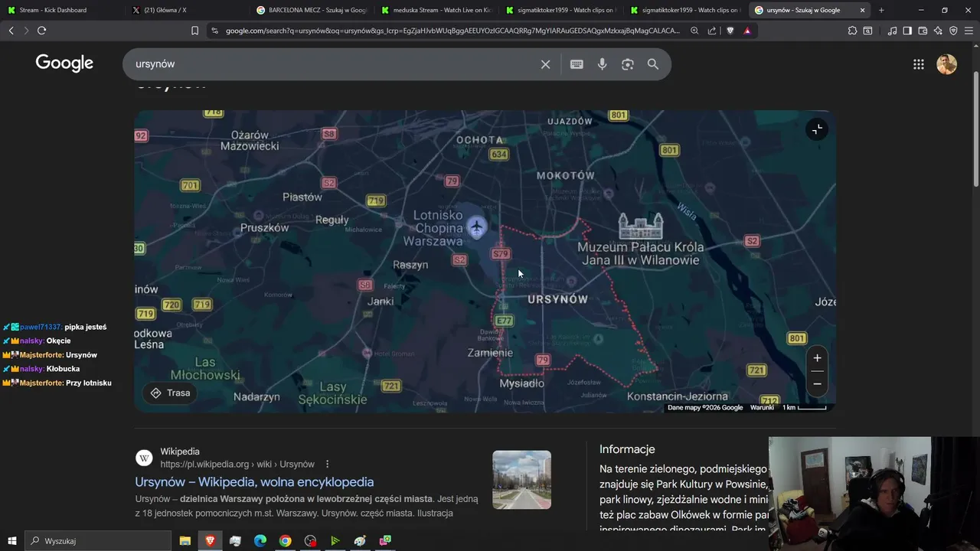This screenshot has width=980, height=551.
Task: Clear the Google search box text
Action: (545, 64)
